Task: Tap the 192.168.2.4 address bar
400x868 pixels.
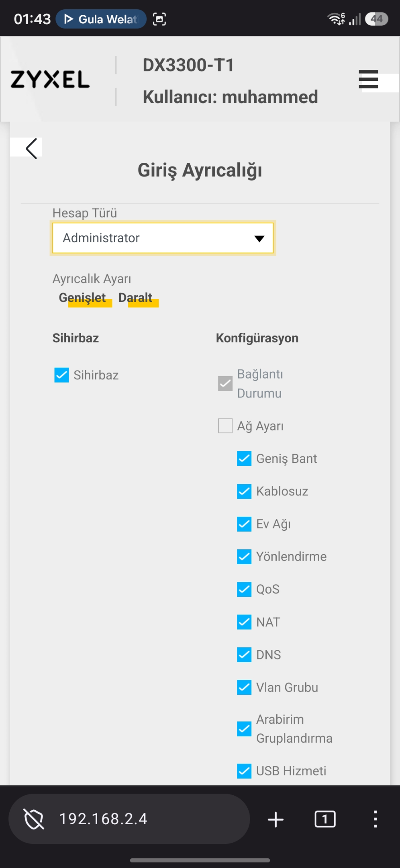Action: [129, 819]
